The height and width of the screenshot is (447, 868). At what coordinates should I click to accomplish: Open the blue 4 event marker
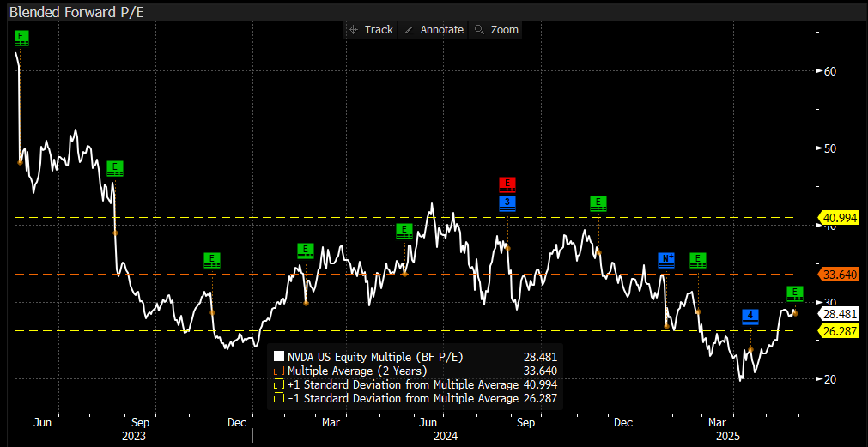pyautogui.click(x=750, y=317)
